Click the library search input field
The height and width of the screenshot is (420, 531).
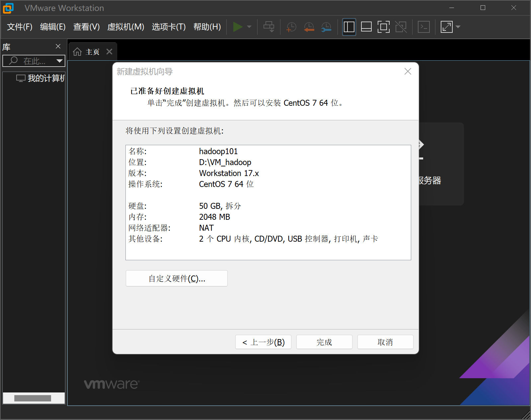(34, 61)
